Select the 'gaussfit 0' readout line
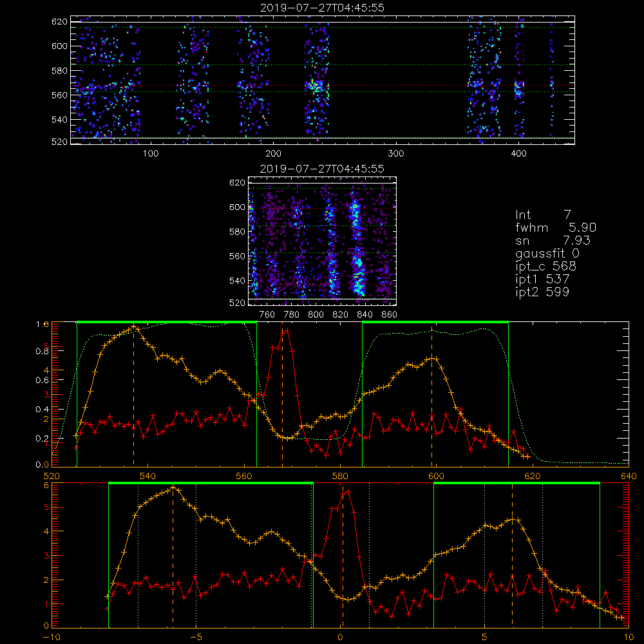This screenshot has height=644, width=644. pos(547,253)
